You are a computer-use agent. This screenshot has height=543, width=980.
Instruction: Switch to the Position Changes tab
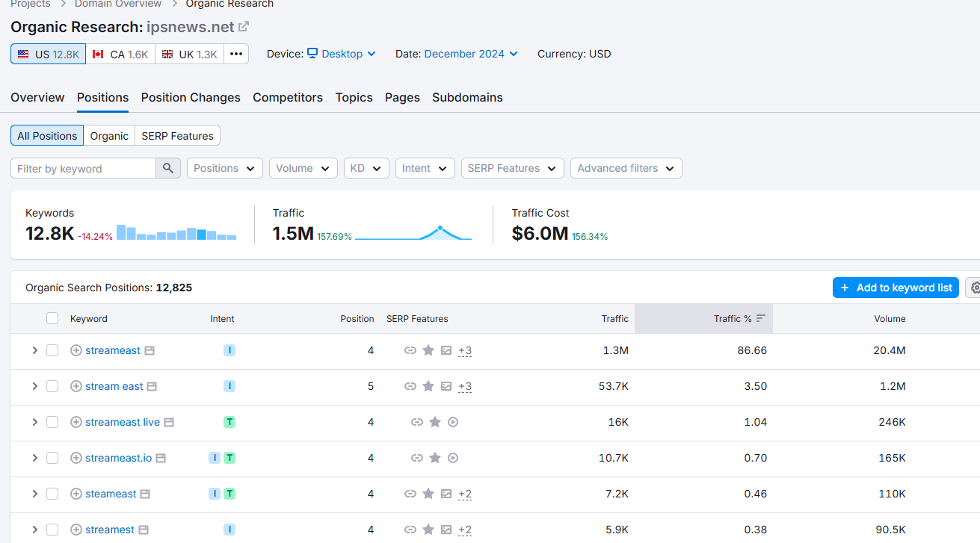coord(191,97)
